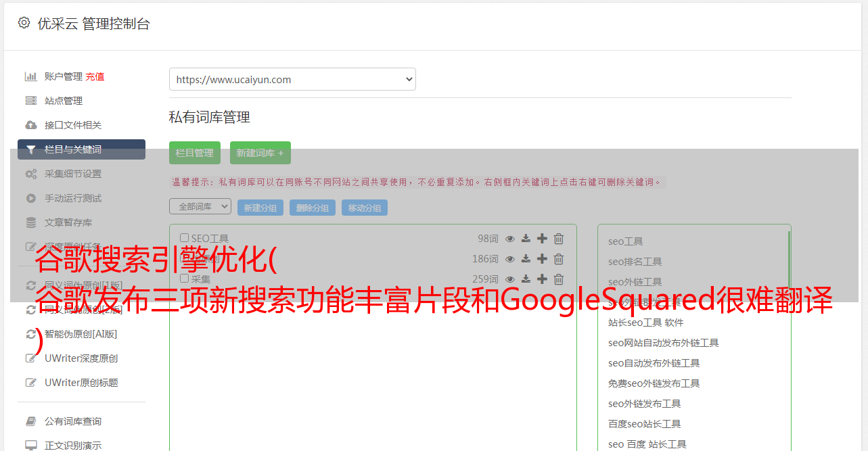Click the red 充值 link

95,76
